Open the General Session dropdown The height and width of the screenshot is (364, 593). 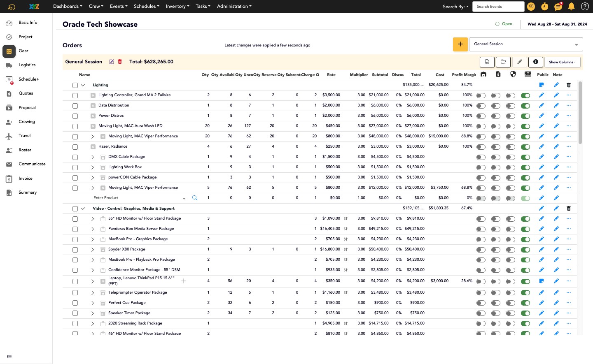pyautogui.click(x=526, y=44)
